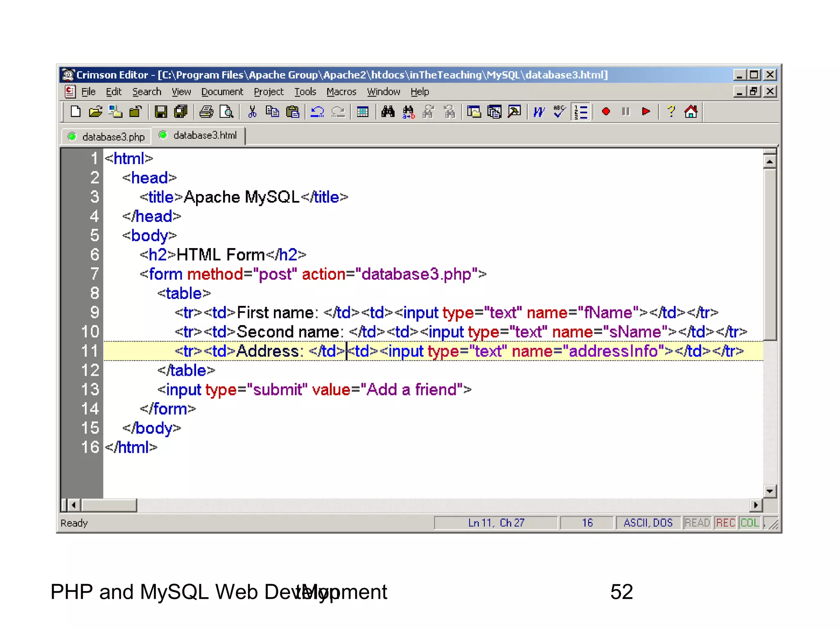Undo the last edit with the blue arrow
The height and width of the screenshot is (630, 840).
coord(317,112)
